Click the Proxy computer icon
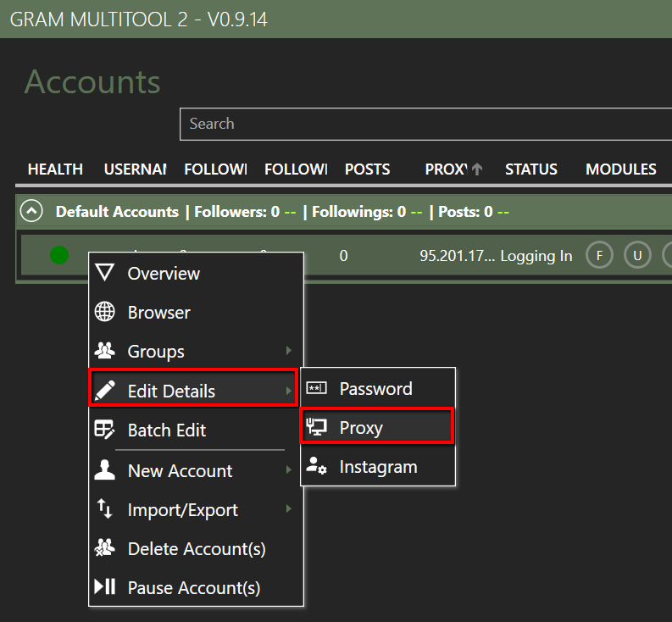Screen dimensions: 672x622 316,427
